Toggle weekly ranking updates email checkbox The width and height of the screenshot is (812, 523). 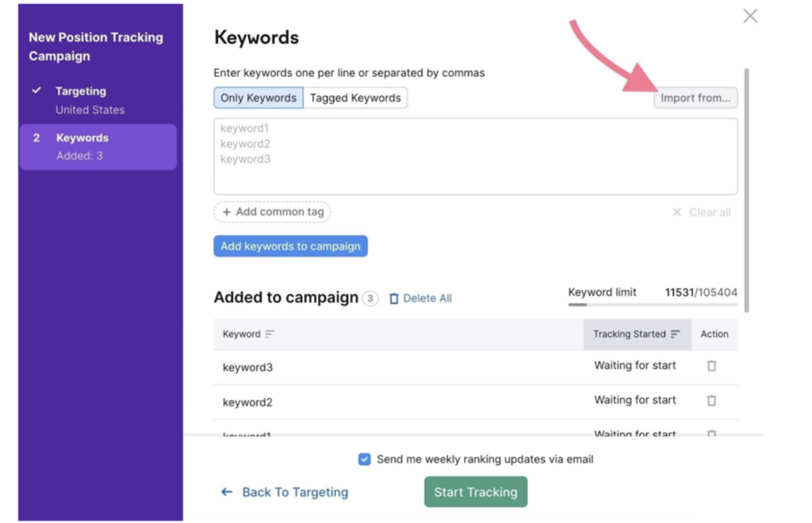click(364, 460)
